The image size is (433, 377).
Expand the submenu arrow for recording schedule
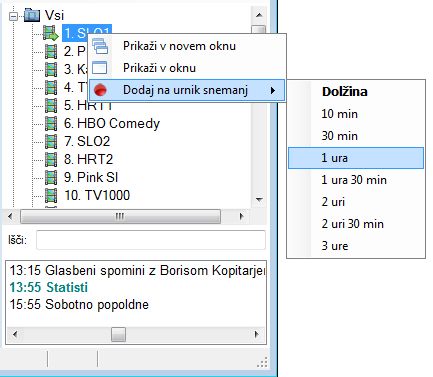point(273,90)
